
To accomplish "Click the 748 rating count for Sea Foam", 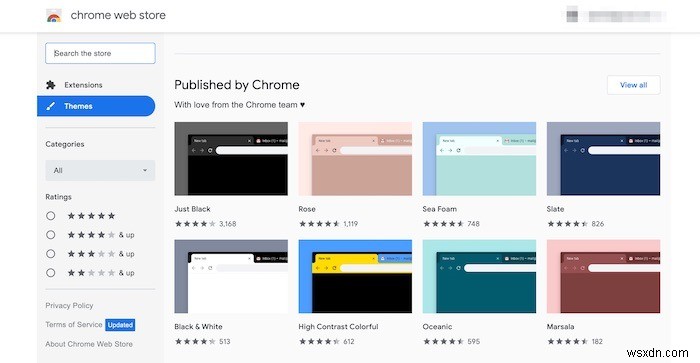I will click(473, 224).
